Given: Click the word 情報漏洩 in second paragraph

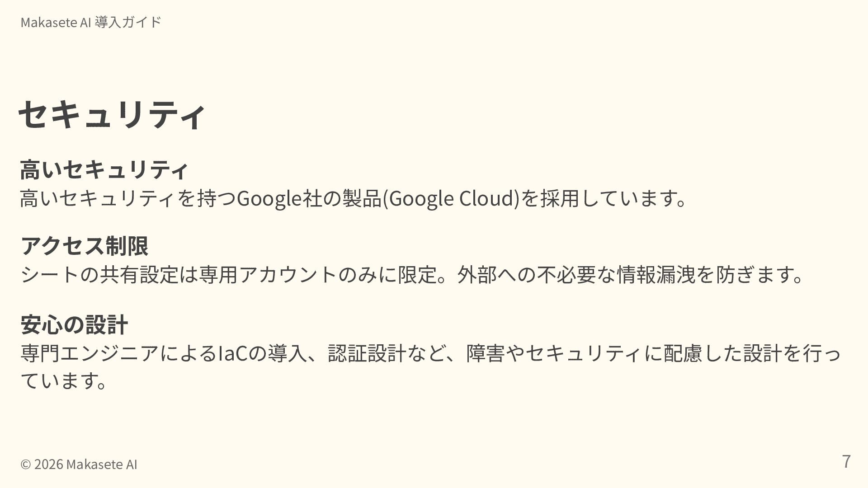Looking at the screenshot, I should point(656,274).
